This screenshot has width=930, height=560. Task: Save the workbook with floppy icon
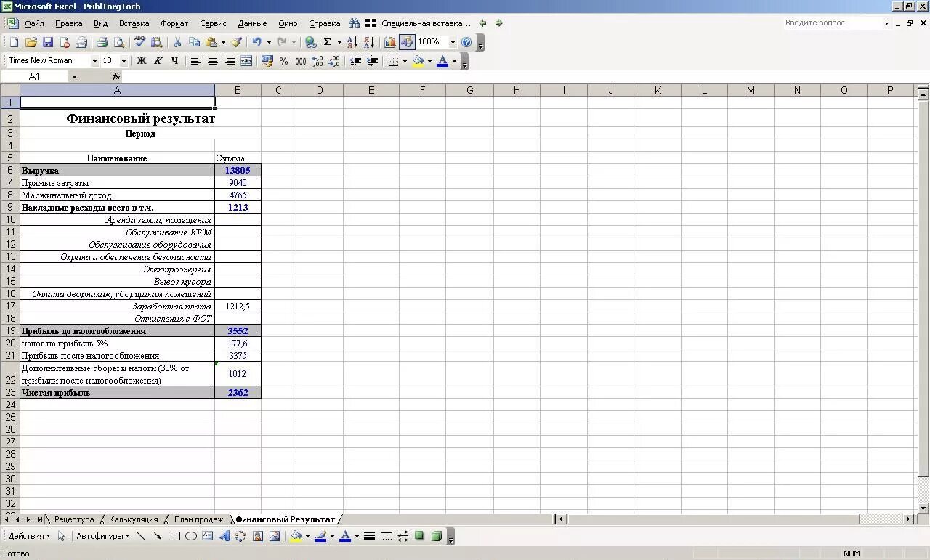pos(48,42)
